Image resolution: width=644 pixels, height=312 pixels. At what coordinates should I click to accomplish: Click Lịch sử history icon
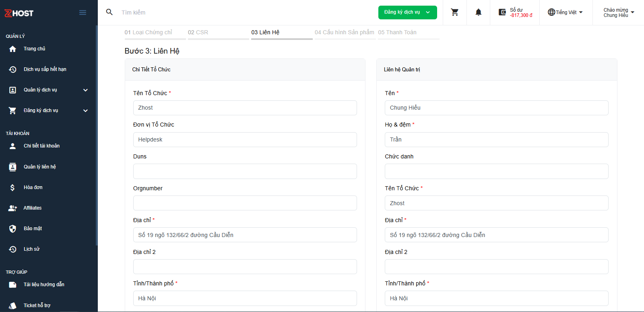pos(12,249)
